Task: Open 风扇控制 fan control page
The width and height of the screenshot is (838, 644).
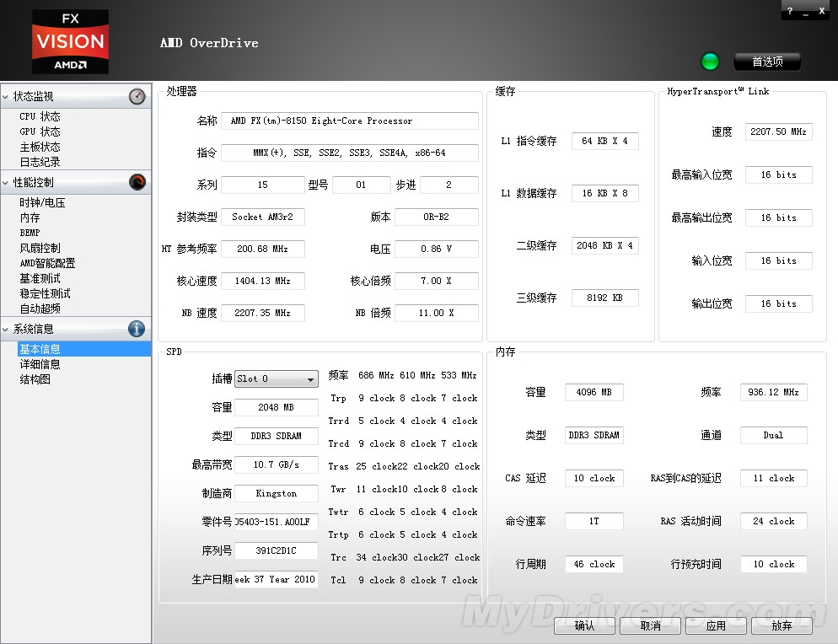Action: [40, 249]
